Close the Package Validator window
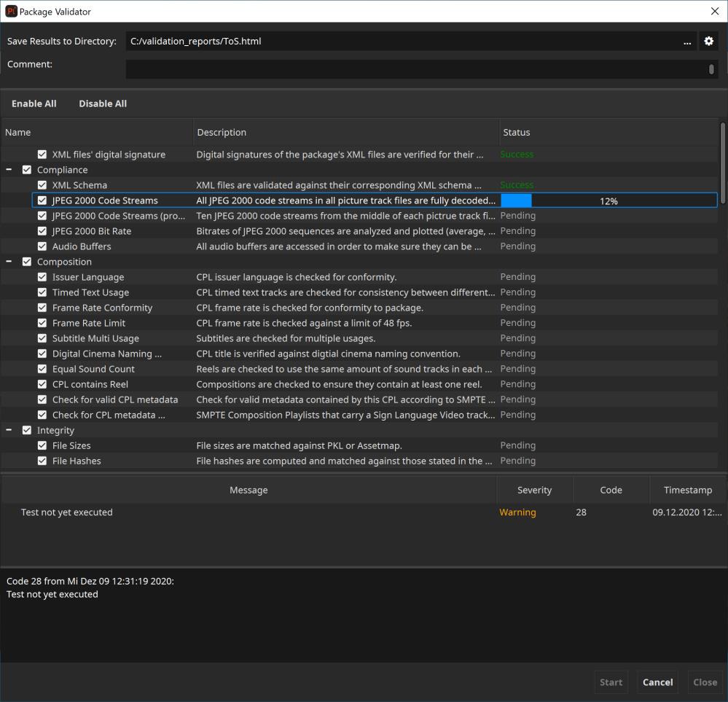 (714, 12)
